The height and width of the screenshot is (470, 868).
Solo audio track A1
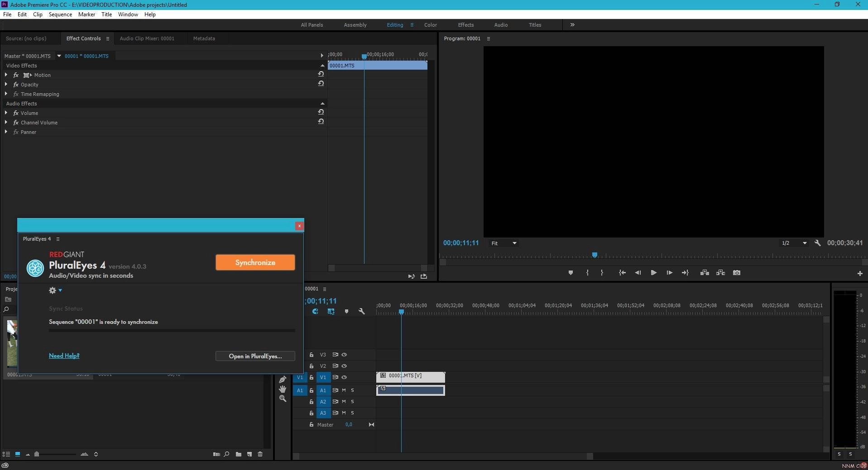click(352, 390)
